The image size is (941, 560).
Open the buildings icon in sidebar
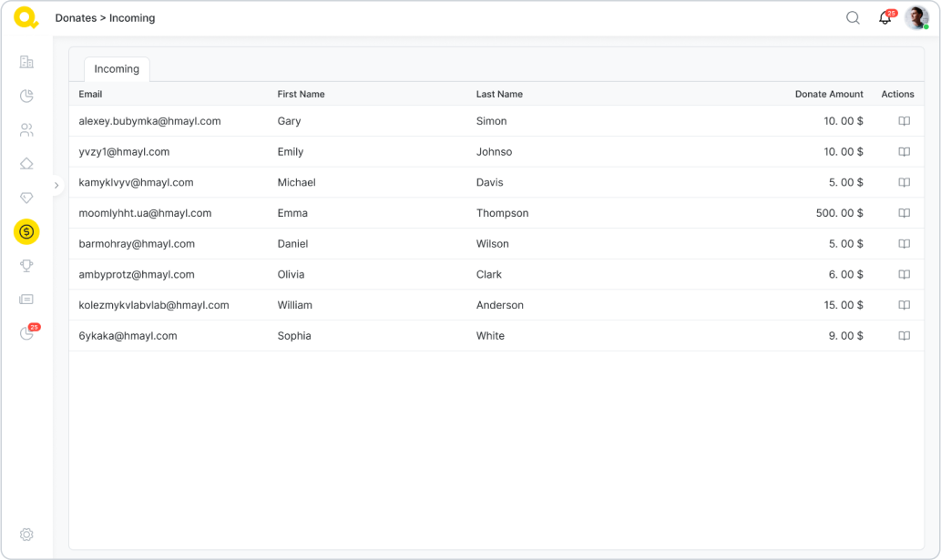[26, 62]
